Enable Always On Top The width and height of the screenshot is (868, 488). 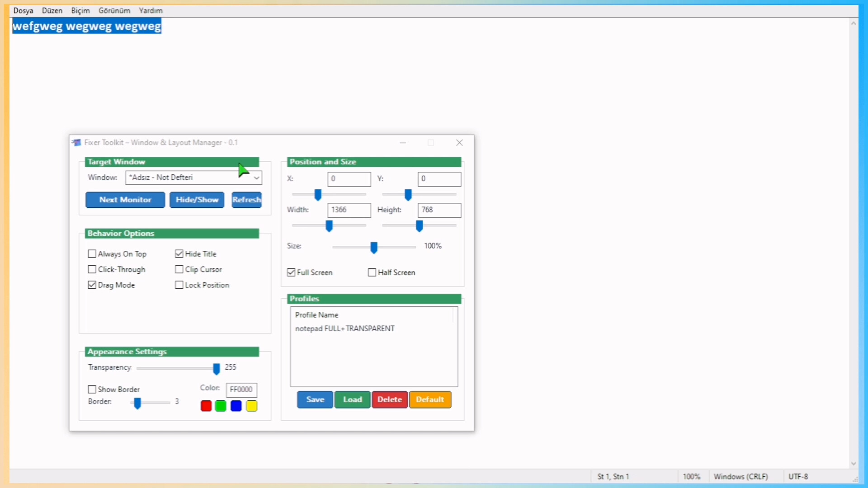tap(92, 253)
